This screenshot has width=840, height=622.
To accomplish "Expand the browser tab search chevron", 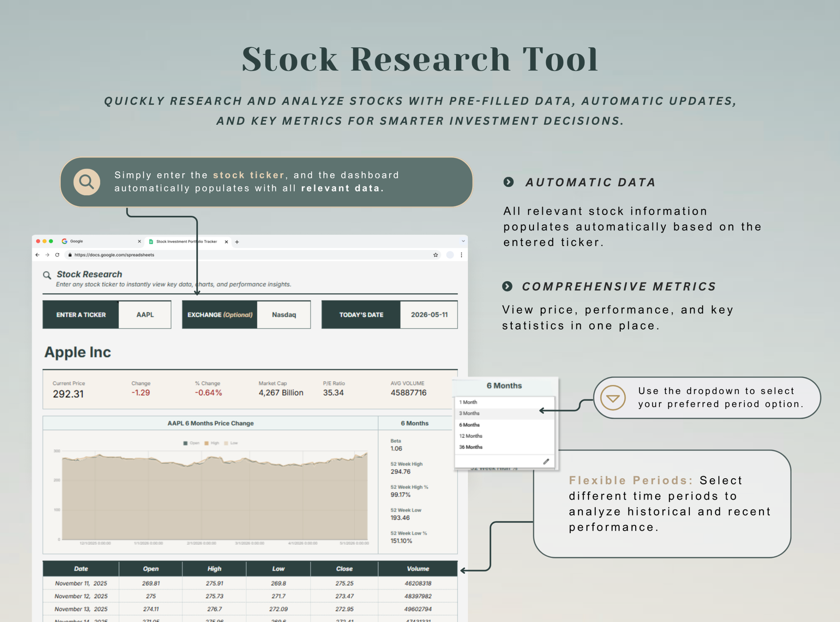I will (463, 241).
